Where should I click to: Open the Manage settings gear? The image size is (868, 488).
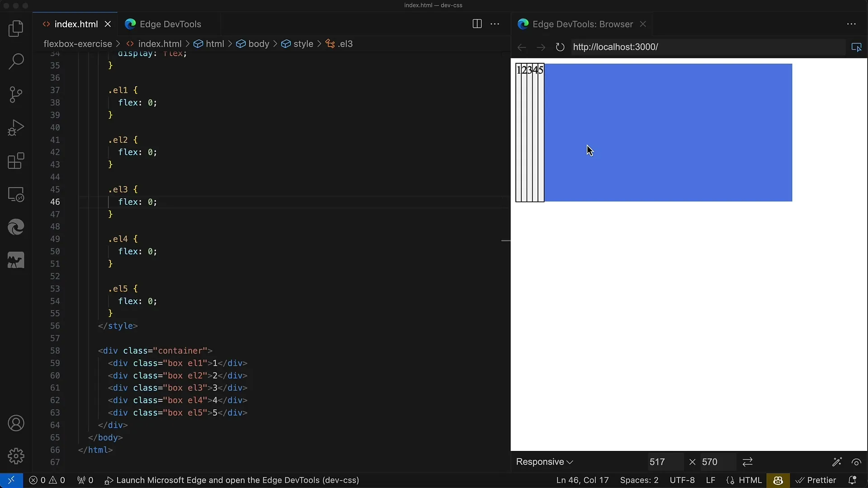coord(16,456)
